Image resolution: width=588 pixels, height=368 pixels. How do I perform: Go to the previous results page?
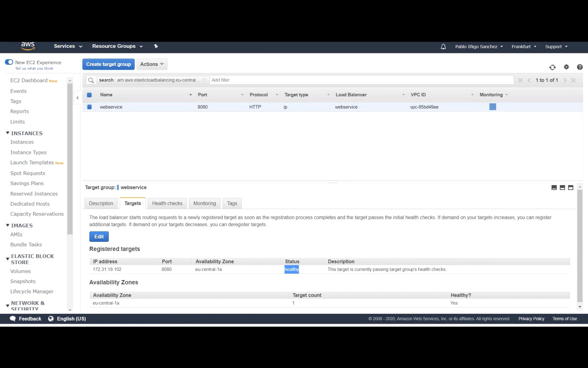(x=529, y=80)
